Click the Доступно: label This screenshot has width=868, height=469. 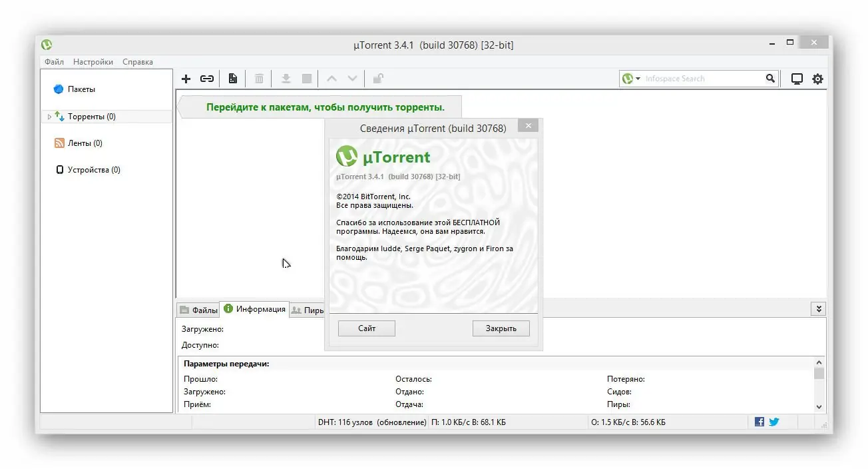pyautogui.click(x=200, y=345)
